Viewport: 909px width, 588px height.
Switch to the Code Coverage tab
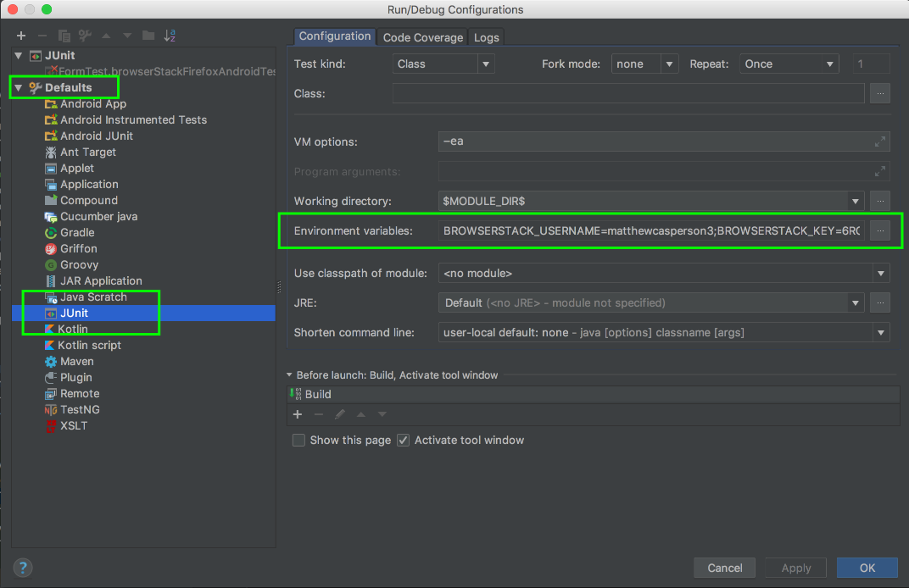(x=422, y=37)
